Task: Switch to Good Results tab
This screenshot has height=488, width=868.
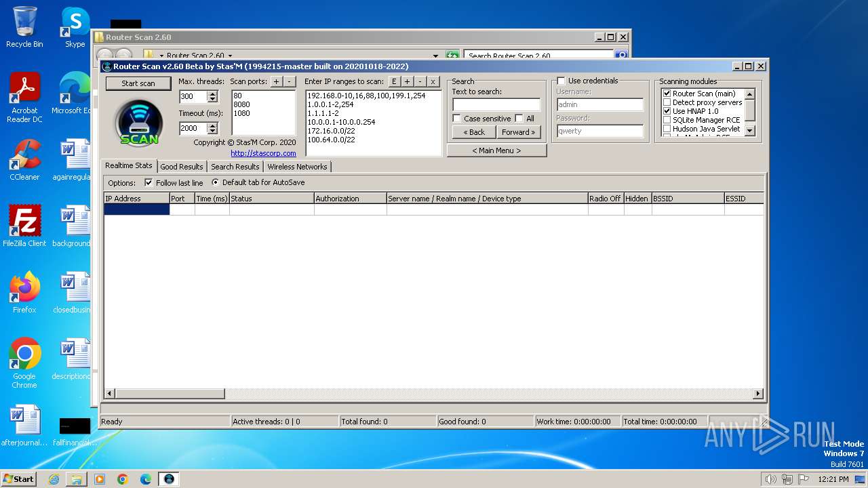Action: [182, 167]
